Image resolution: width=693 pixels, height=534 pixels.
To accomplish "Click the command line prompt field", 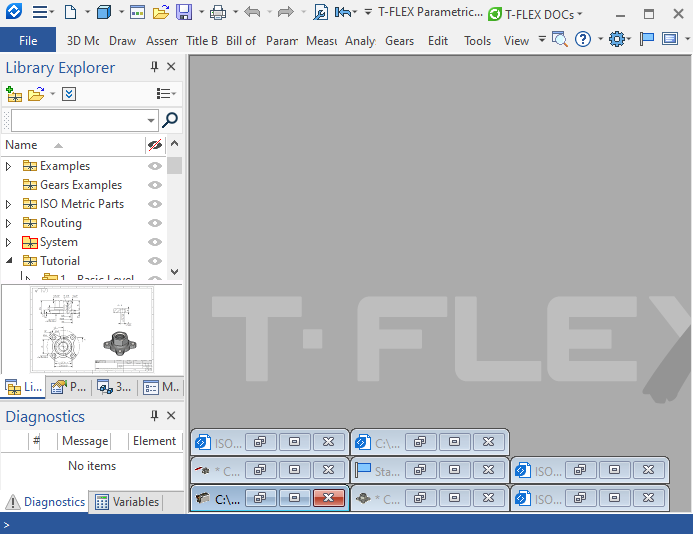I will click(x=346, y=525).
